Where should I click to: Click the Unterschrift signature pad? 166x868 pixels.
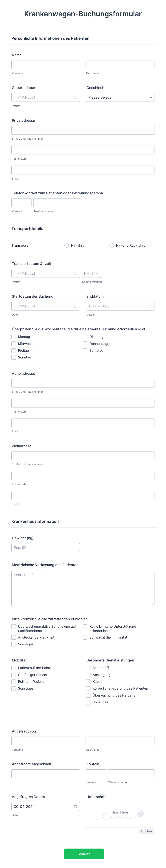coord(120,814)
